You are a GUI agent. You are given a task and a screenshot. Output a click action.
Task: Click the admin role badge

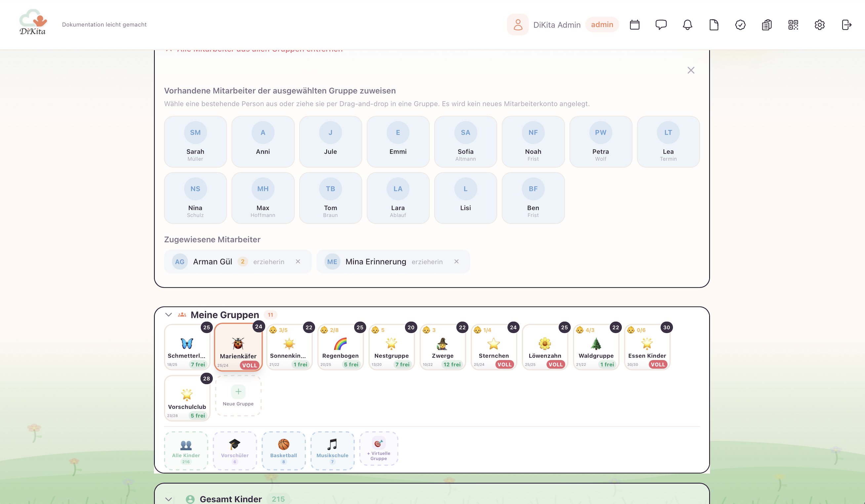pyautogui.click(x=602, y=25)
